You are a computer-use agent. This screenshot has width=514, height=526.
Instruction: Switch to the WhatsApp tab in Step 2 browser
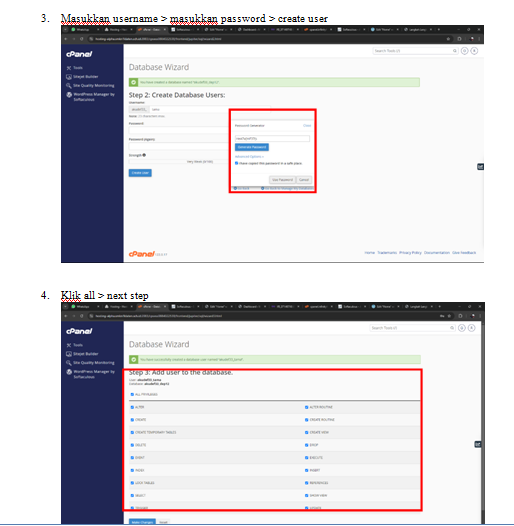(x=83, y=30)
